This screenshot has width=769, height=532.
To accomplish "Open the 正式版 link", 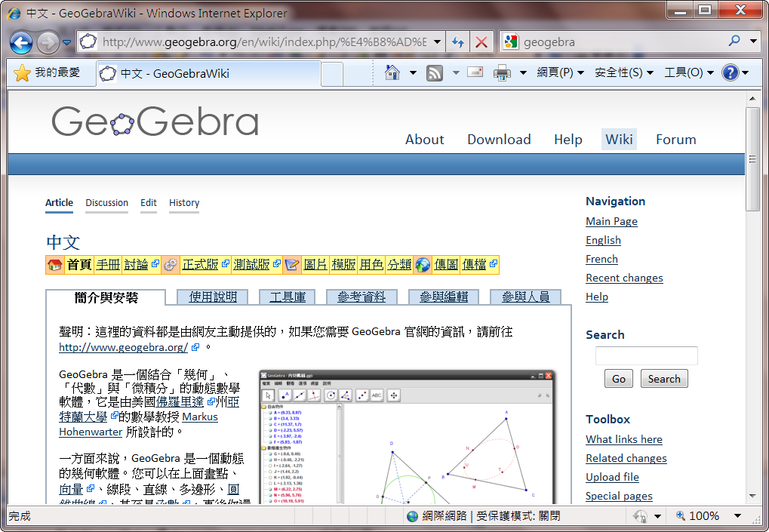I will 200,265.
